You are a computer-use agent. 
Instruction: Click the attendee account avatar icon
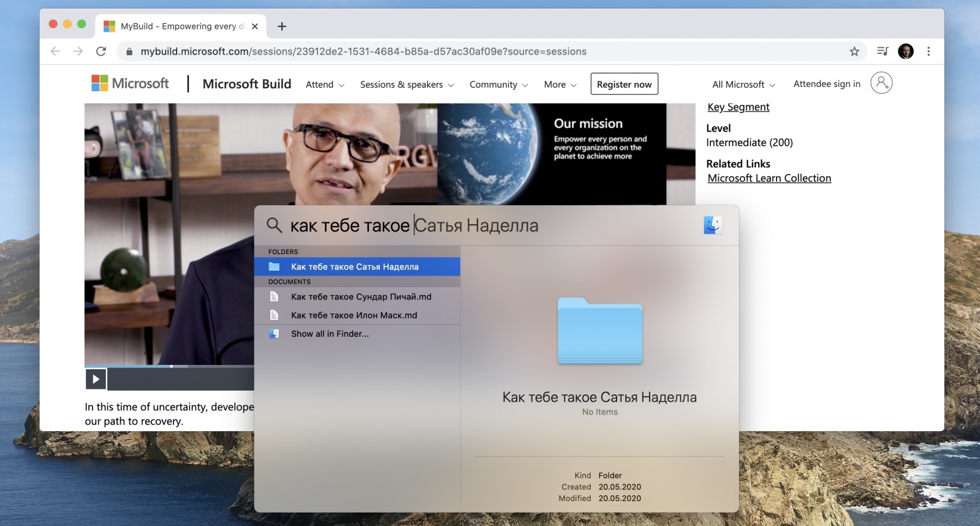(881, 83)
